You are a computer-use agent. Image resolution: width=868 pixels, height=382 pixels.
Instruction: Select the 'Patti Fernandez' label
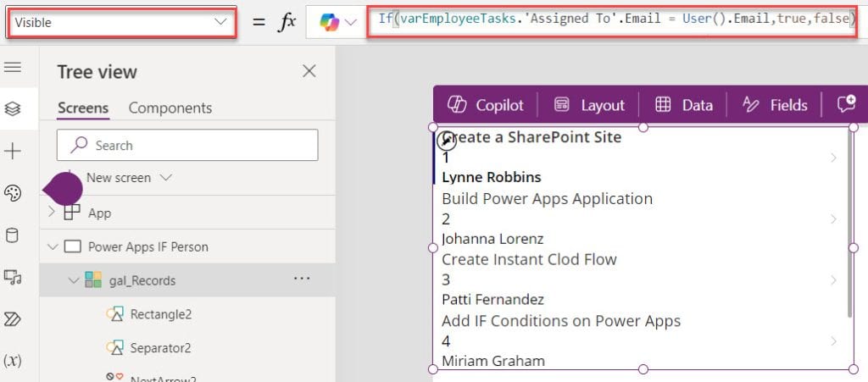492,300
